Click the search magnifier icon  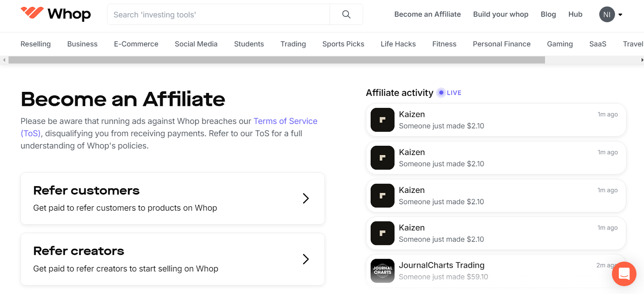346,14
